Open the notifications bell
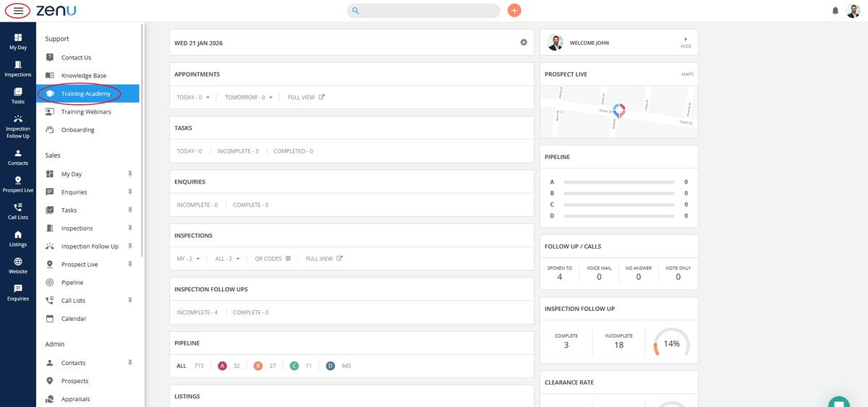 click(x=835, y=11)
